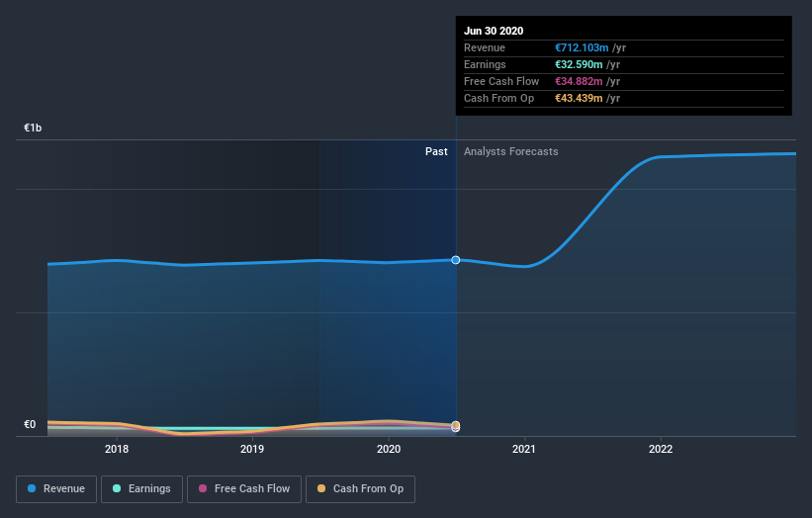Toggle the Cash From Op legend button
The height and width of the screenshot is (518, 812).
click(x=360, y=489)
